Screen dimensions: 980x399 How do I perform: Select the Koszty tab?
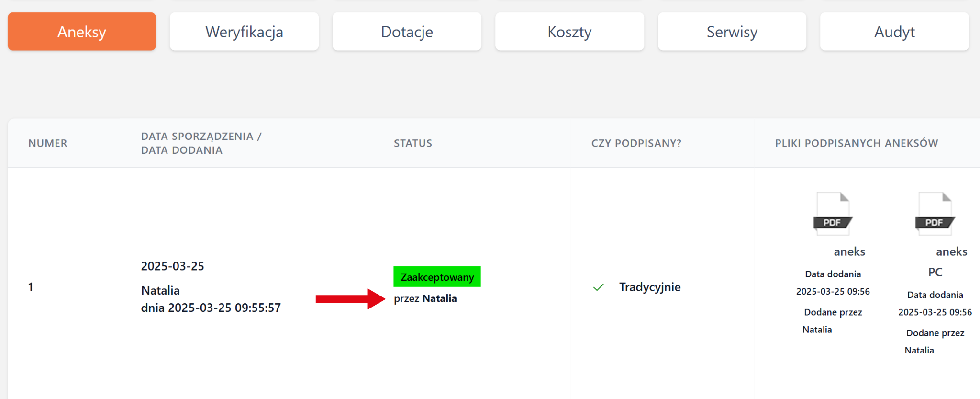tap(569, 32)
